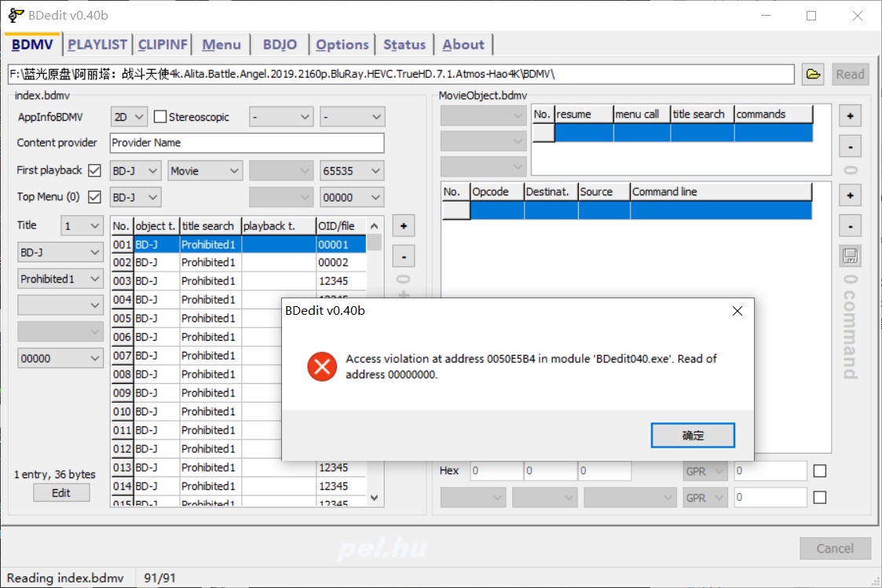Switch to the About tab

point(463,45)
